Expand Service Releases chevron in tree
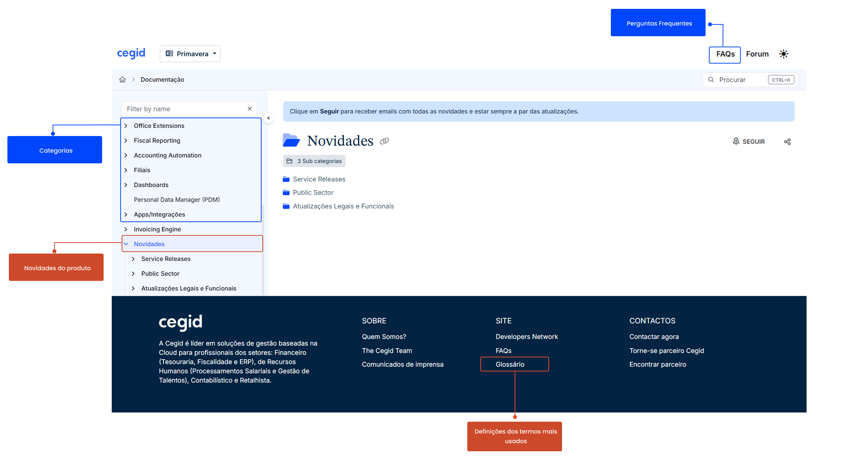The image size is (868, 462). click(133, 259)
